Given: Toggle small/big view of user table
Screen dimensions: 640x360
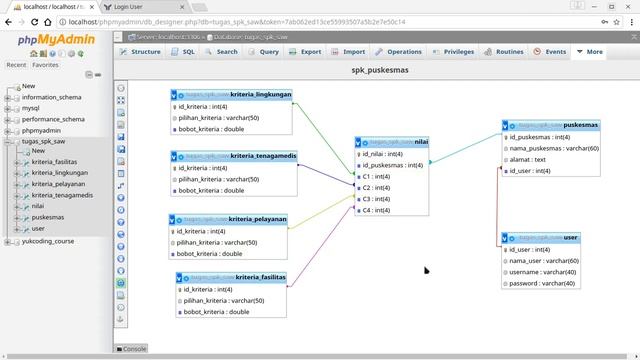Looking at the screenshot, I should (x=505, y=238).
